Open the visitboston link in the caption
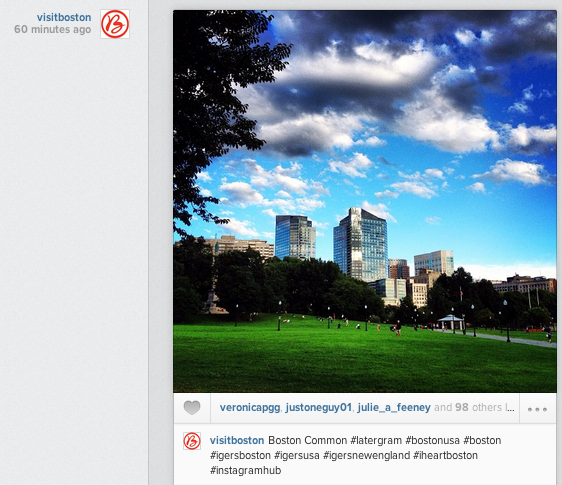 [x=237, y=440]
